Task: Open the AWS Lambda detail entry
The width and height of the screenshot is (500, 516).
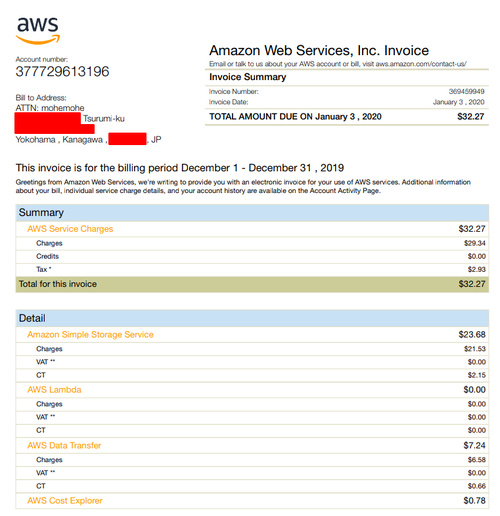Action: (x=54, y=390)
